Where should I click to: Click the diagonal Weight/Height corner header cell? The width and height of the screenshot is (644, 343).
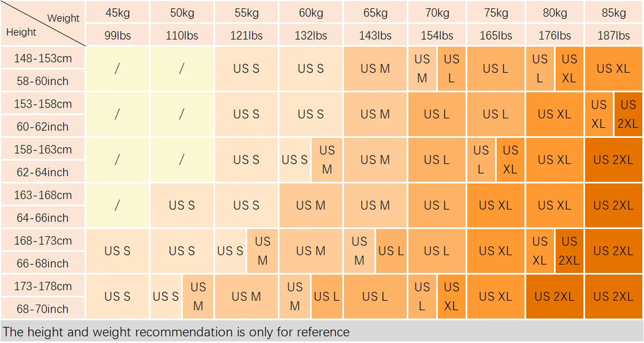pyautogui.click(x=43, y=24)
